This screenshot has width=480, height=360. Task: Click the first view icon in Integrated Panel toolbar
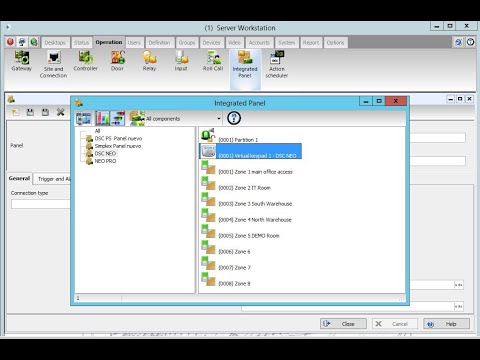pos(83,118)
